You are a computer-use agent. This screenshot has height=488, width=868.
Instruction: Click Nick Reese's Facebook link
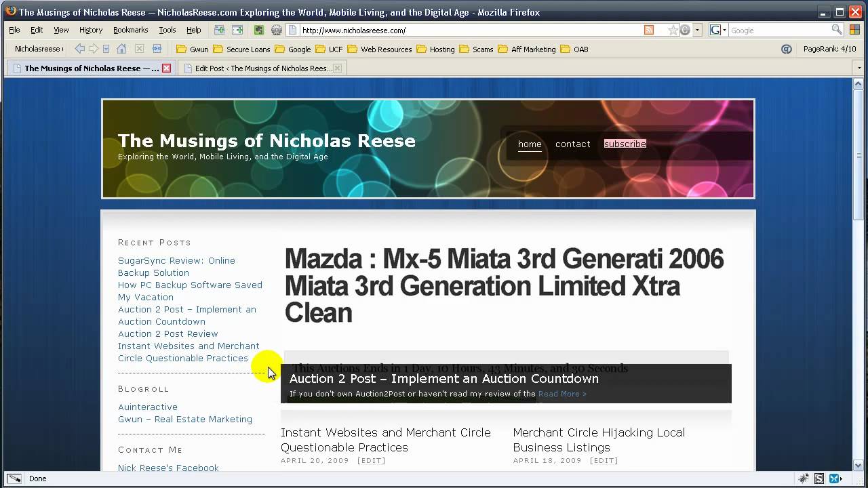(168, 468)
